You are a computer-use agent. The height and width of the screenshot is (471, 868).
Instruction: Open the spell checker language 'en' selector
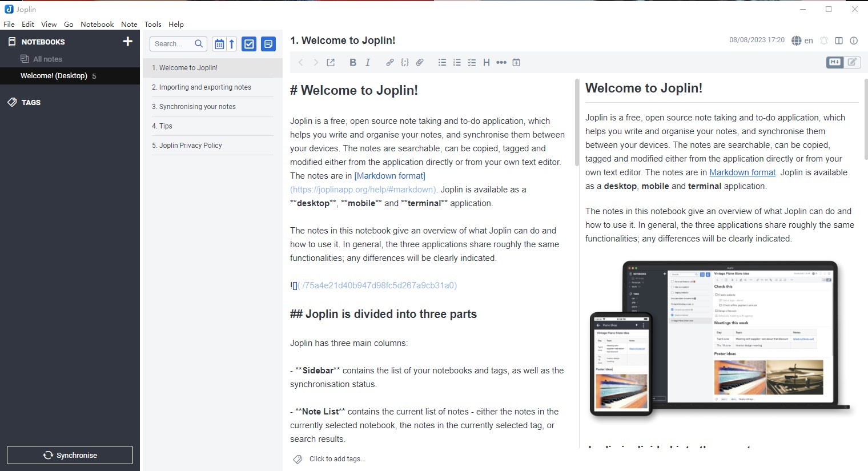point(802,41)
